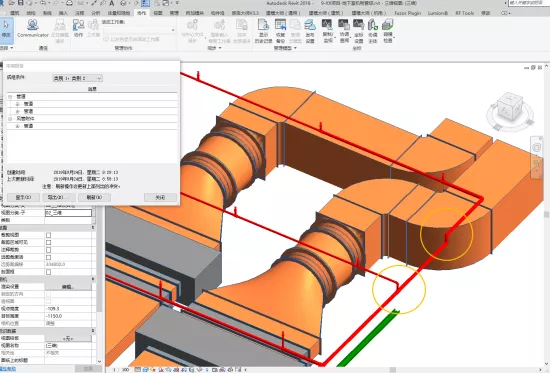
Task: Open the Communicator tool
Action: point(33,28)
